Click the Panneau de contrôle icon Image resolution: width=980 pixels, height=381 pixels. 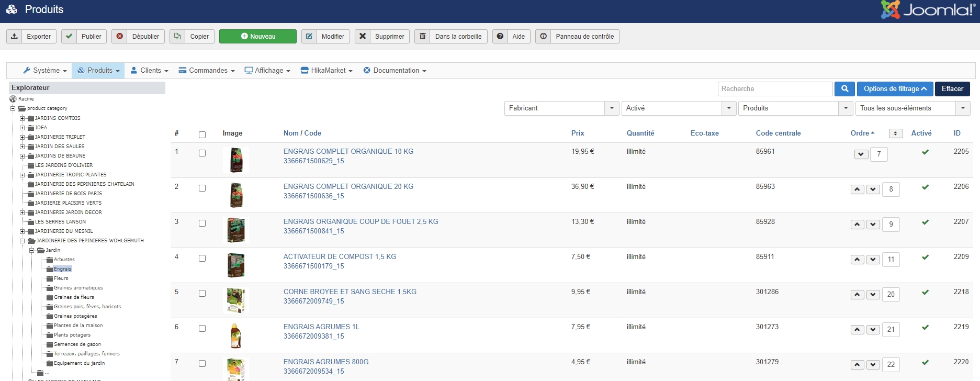544,37
